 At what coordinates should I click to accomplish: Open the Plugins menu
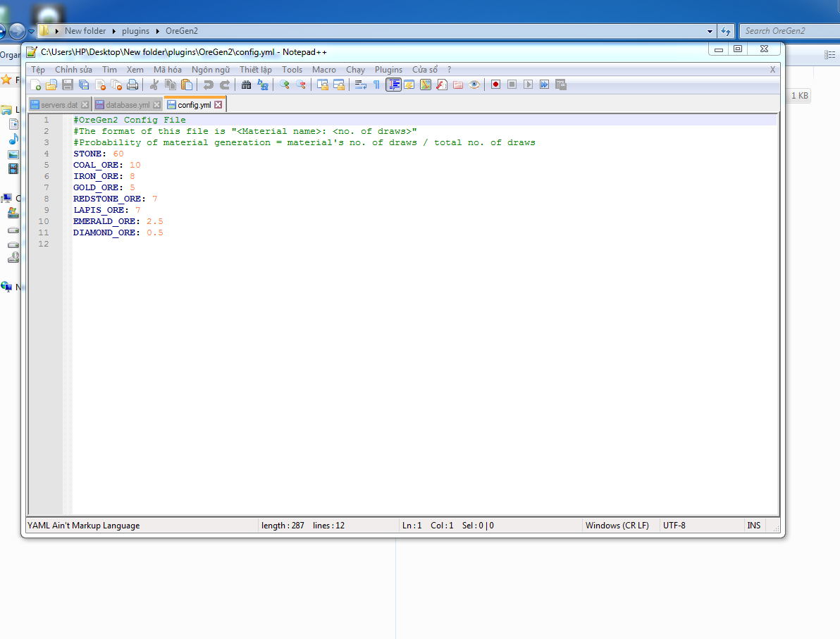388,70
